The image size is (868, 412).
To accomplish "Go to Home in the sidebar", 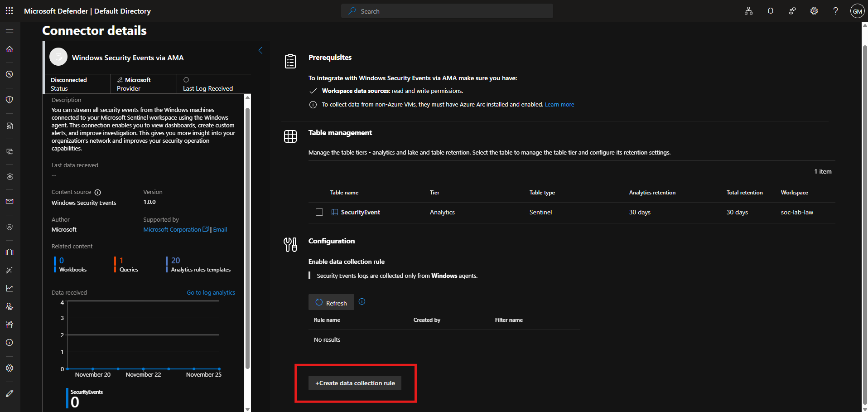I will pyautogui.click(x=10, y=49).
